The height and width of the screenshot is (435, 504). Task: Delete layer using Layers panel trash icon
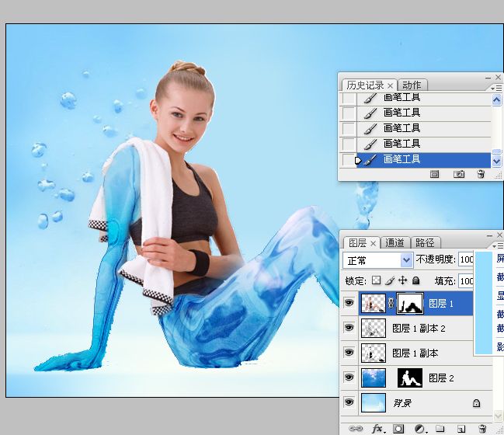481,428
